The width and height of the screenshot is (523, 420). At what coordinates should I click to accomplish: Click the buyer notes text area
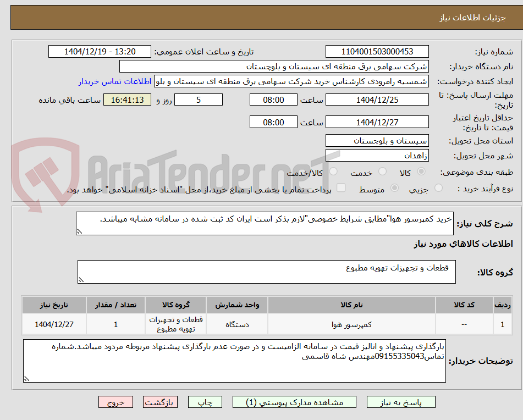pyautogui.click(x=234, y=361)
